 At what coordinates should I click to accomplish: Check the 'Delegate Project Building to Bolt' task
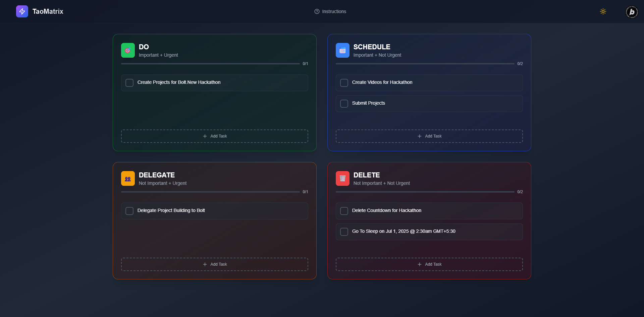click(x=129, y=211)
